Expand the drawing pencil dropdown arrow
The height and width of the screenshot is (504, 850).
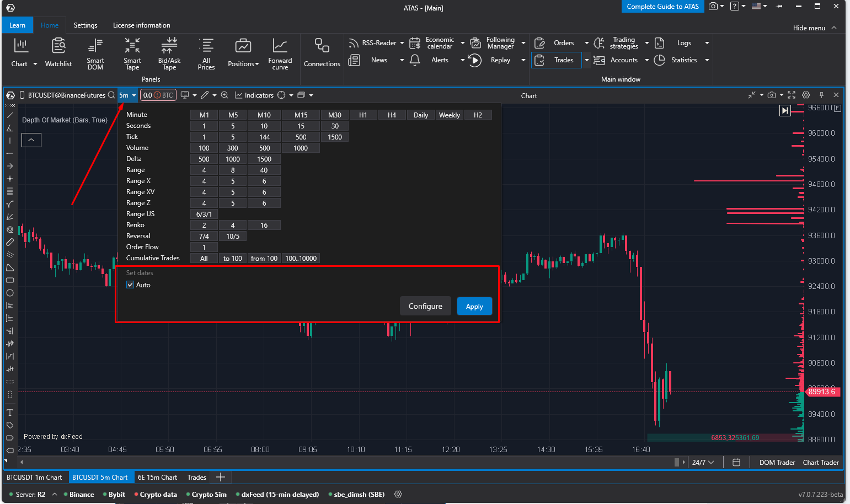click(x=215, y=95)
